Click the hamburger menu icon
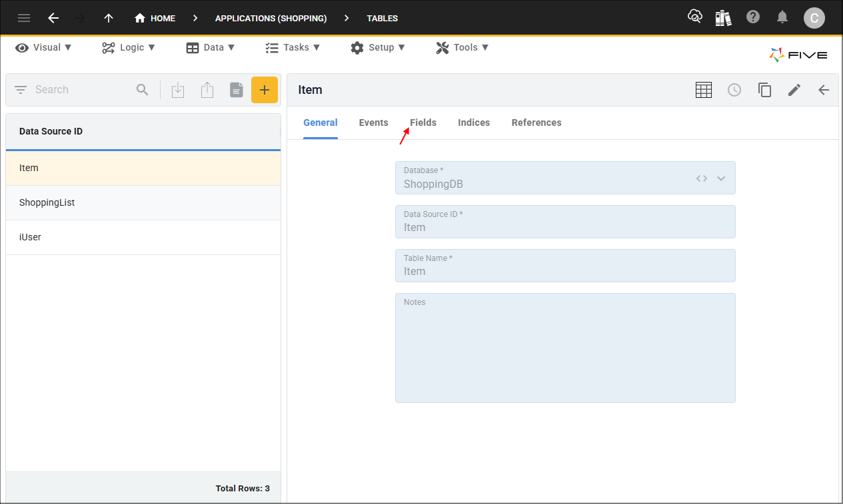 pos(24,18)
